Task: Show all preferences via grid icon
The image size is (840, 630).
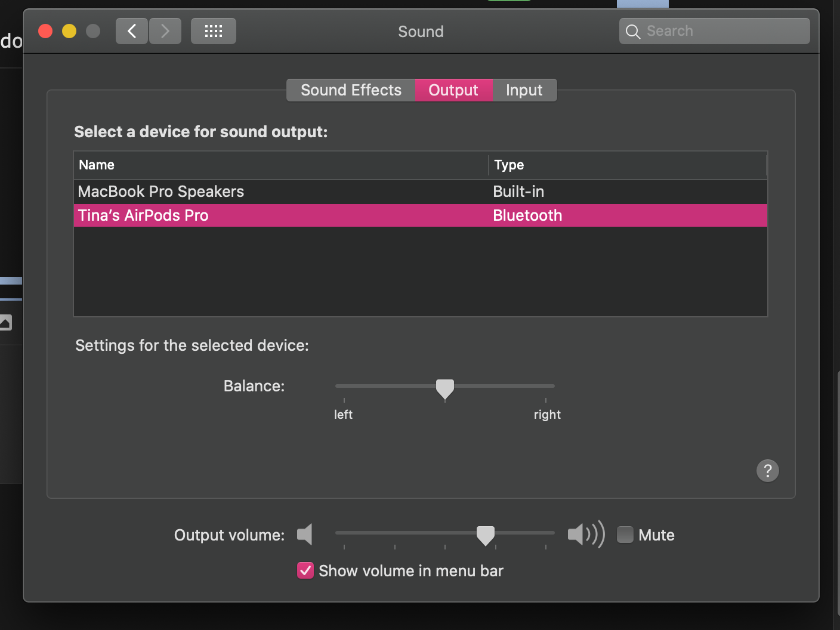Action: coord(214,31)
